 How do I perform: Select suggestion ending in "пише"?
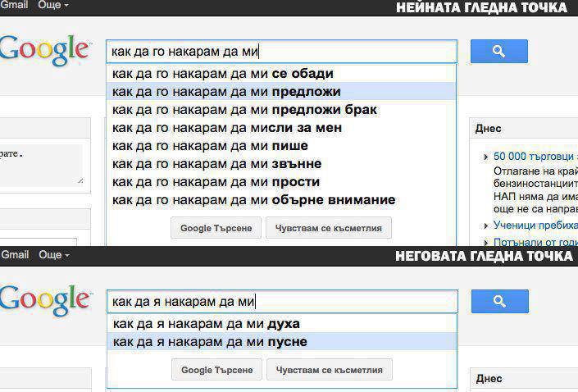pyautogui.click(x=281, y=146)
